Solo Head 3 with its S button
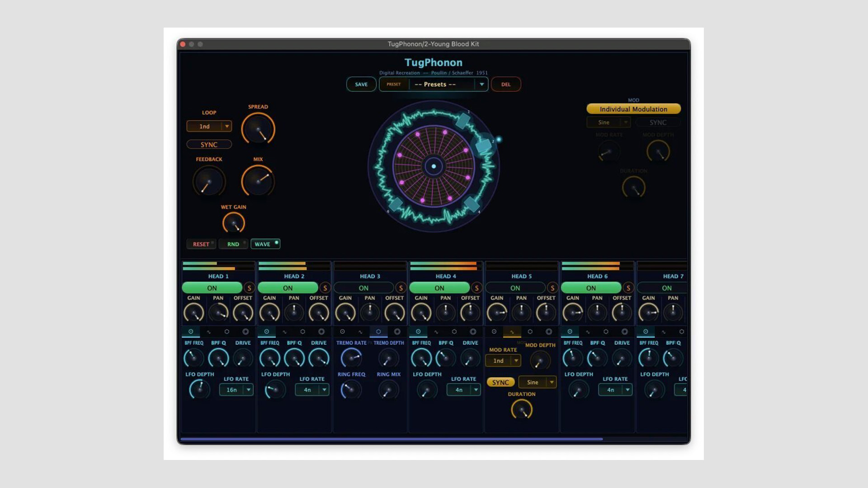The image size is (868, 488). [401, 288]
